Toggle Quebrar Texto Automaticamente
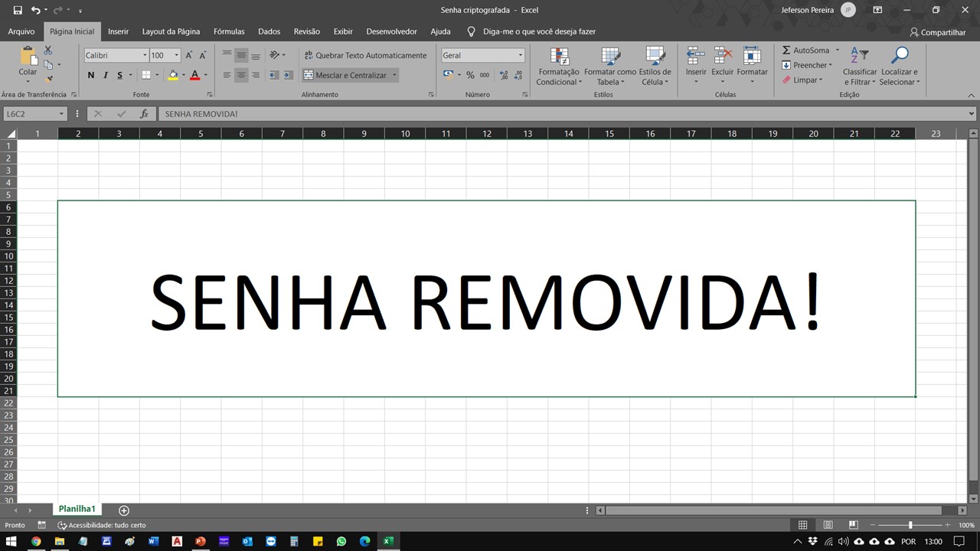The width and height of the screenshot is (980, 551). click(365, 55)
